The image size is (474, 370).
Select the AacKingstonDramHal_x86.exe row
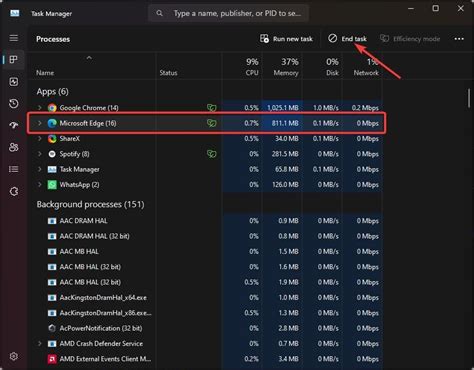[206, 313]
